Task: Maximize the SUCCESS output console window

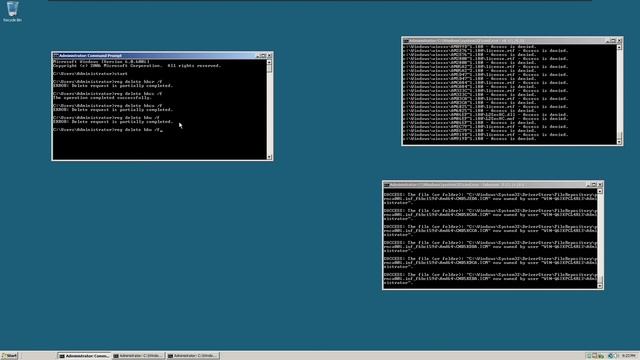Action: point(594,185)
